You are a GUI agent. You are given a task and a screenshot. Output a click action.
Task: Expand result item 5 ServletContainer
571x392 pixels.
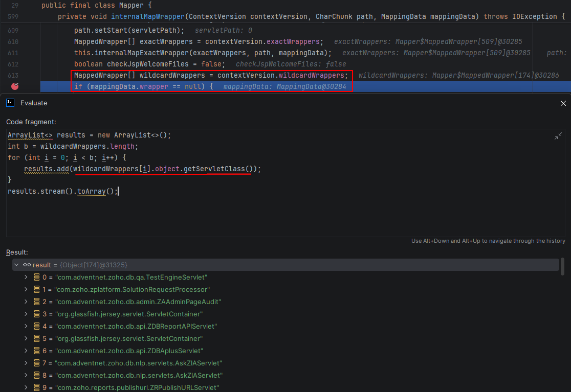pos(26,338)
